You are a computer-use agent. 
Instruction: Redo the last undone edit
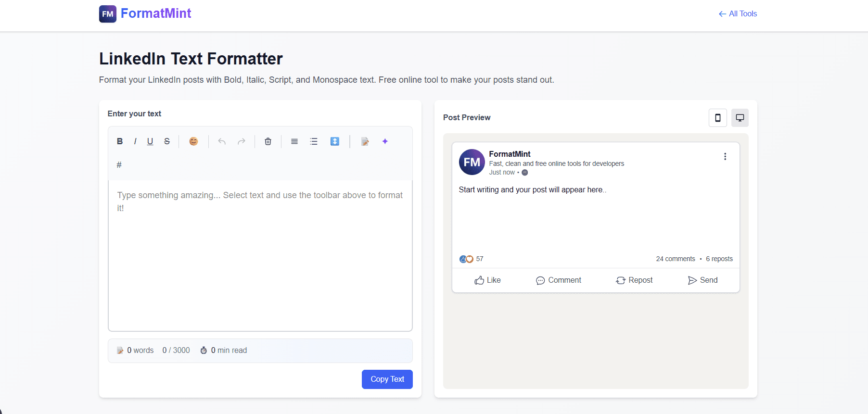(242, 141)
